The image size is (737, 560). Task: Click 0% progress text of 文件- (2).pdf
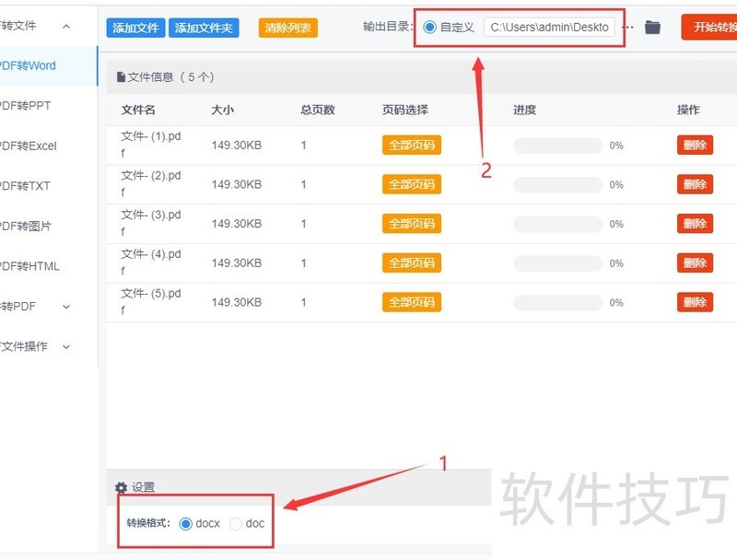point(616,185)
